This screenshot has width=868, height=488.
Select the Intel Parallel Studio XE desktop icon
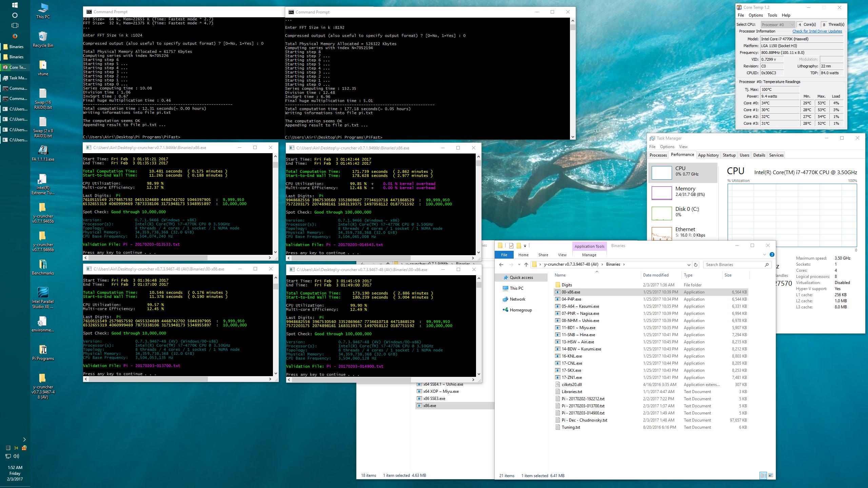43,298
